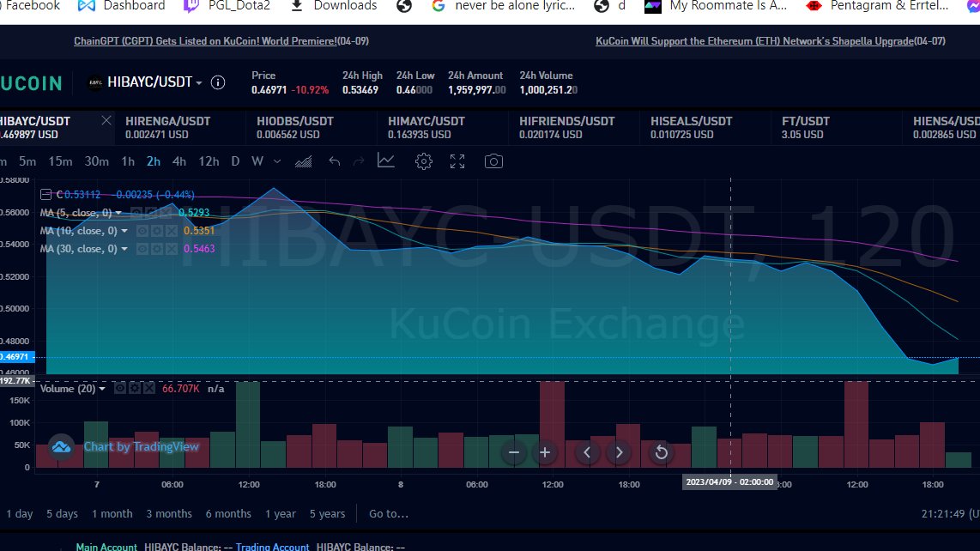The width and height of the screenshot is (980, 551).
Task: Select the 4h time interval
Action: (x=179, y=161)
